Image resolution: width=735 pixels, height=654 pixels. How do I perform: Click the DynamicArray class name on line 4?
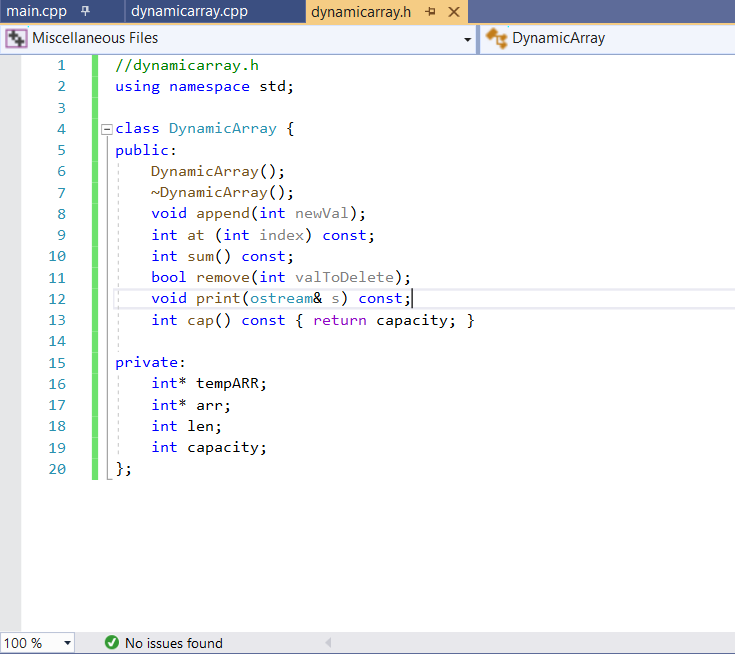pos(223,128)
